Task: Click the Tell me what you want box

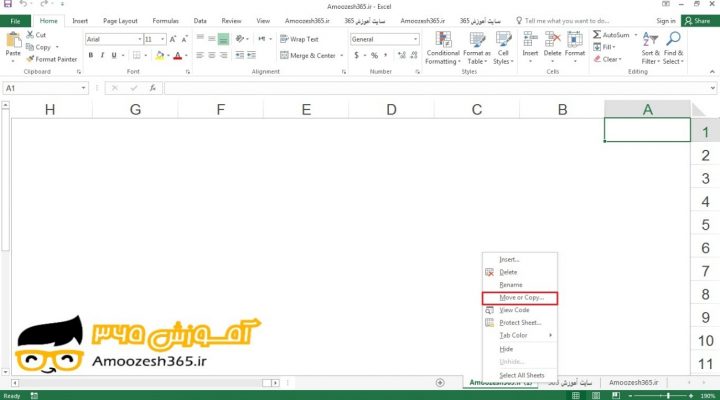Action: point(563,21)
